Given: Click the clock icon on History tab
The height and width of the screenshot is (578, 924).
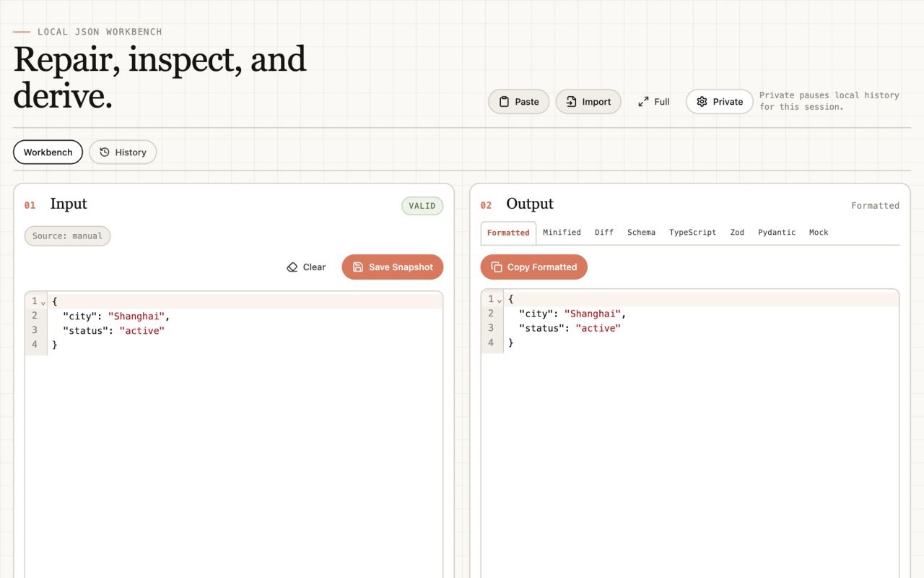Looking at the screenshot, I should 105,152.
